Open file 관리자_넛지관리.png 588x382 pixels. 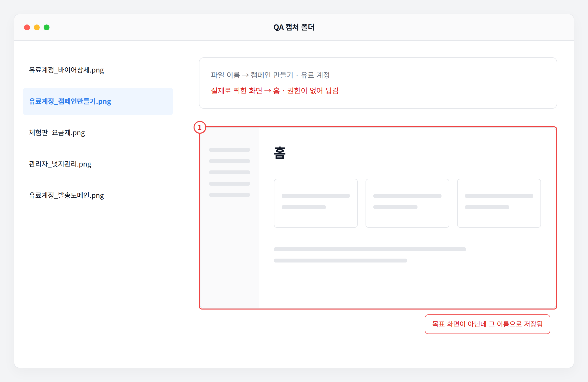(98, 164)
